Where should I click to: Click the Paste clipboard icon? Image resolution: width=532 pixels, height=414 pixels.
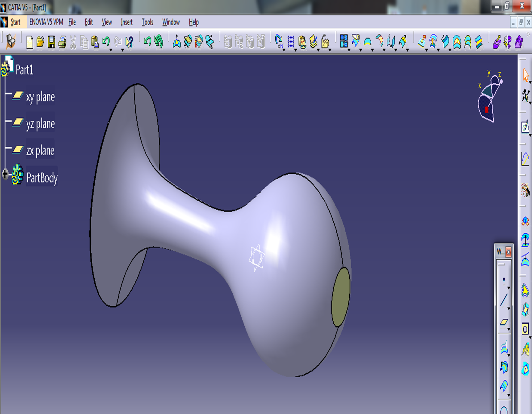pyautogui.click(x=95, y=42)
